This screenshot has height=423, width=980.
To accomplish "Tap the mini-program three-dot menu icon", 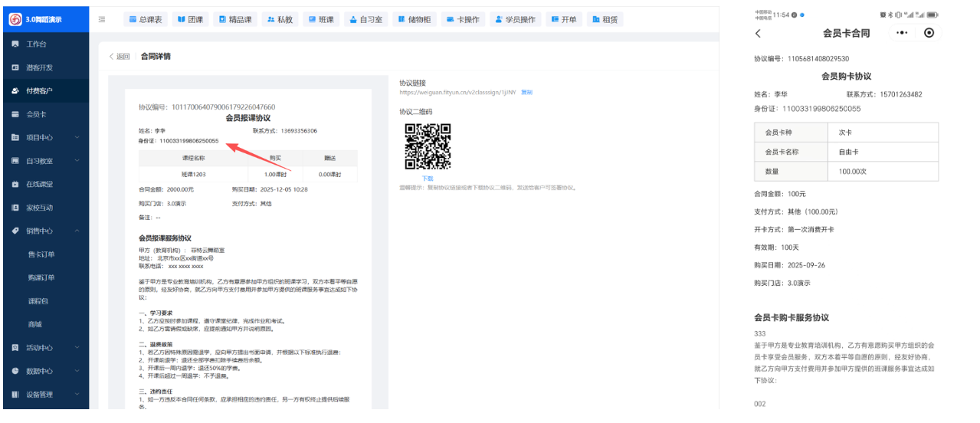I will click(901, 33).
